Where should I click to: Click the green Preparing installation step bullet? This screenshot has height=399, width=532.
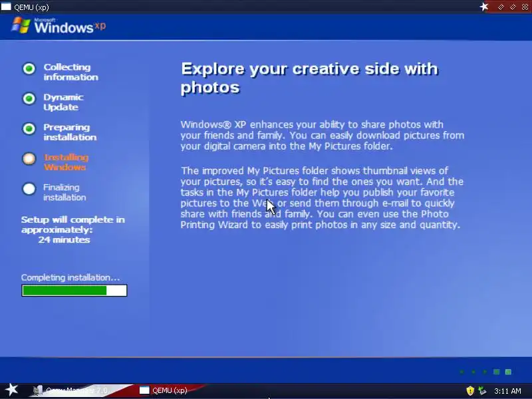tap(29, 128)
